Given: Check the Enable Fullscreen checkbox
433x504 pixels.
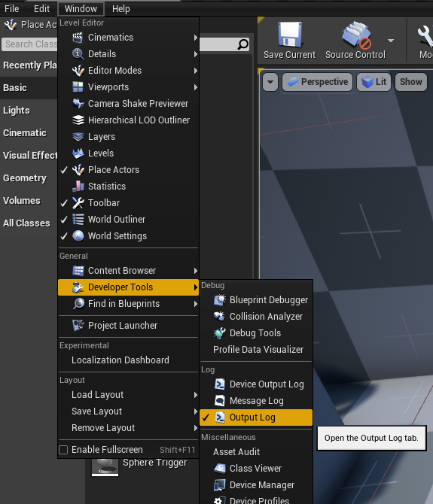Looking at the screenshot, I should point(64,450).
